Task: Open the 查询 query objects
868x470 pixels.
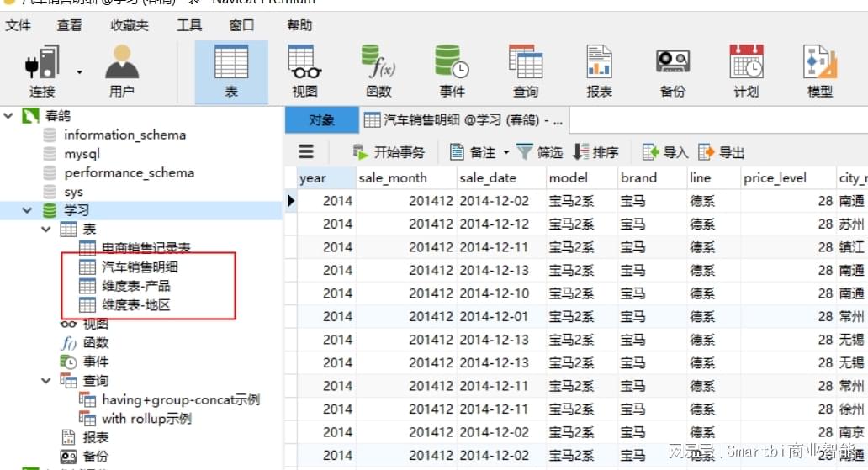Action: 526,71
